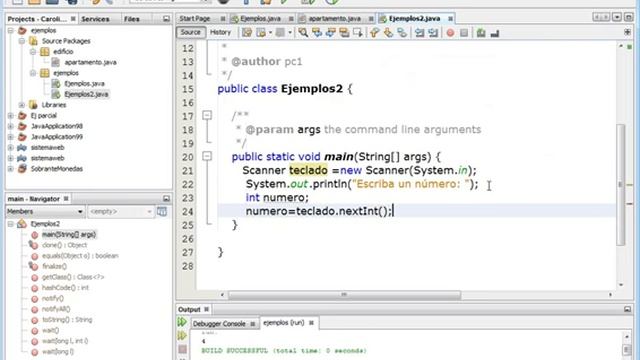Expand the Ej parcial project
The height and width of the screenshot is (360, 640).
click(11, 116)
